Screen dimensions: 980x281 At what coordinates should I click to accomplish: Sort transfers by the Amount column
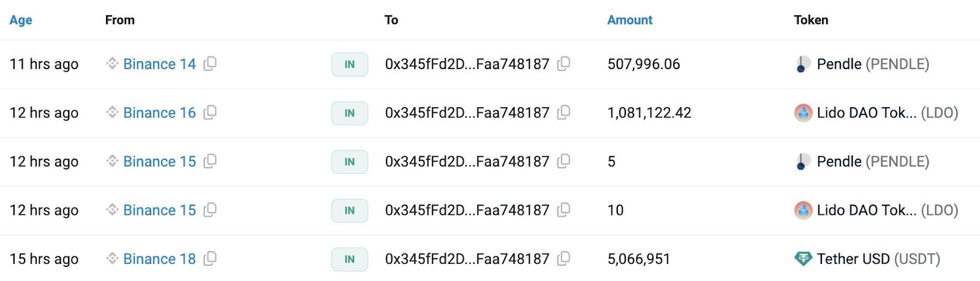pos(630,20)
